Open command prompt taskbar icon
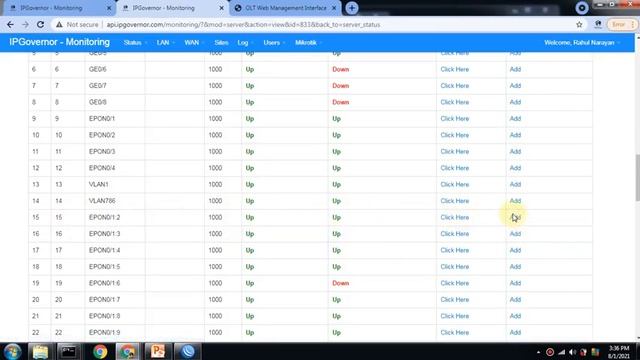640x360 pixels. (x=68, y=351)
